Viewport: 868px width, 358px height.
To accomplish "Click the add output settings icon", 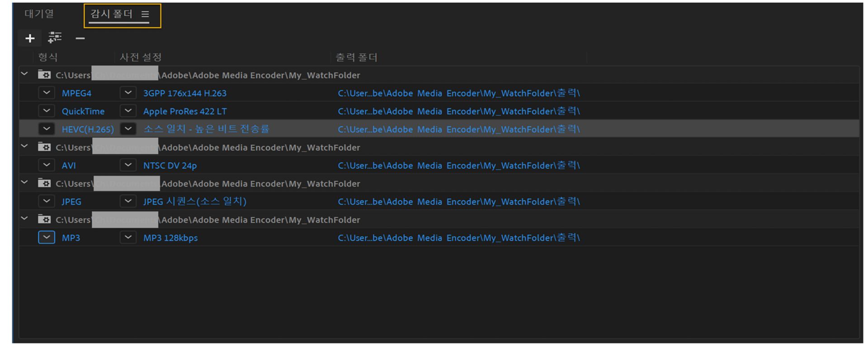I will [x=55, y=38].
